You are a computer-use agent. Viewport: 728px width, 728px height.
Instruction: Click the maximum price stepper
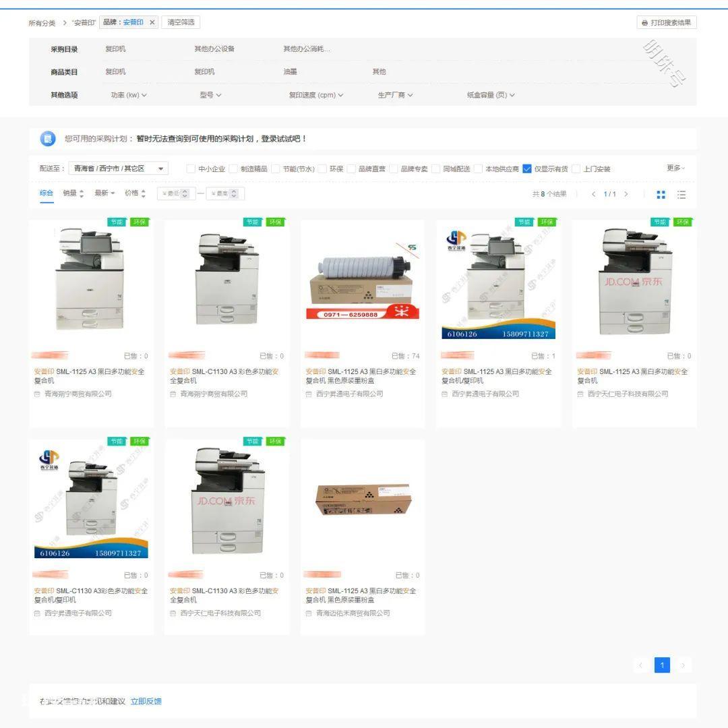click(234, 193)
